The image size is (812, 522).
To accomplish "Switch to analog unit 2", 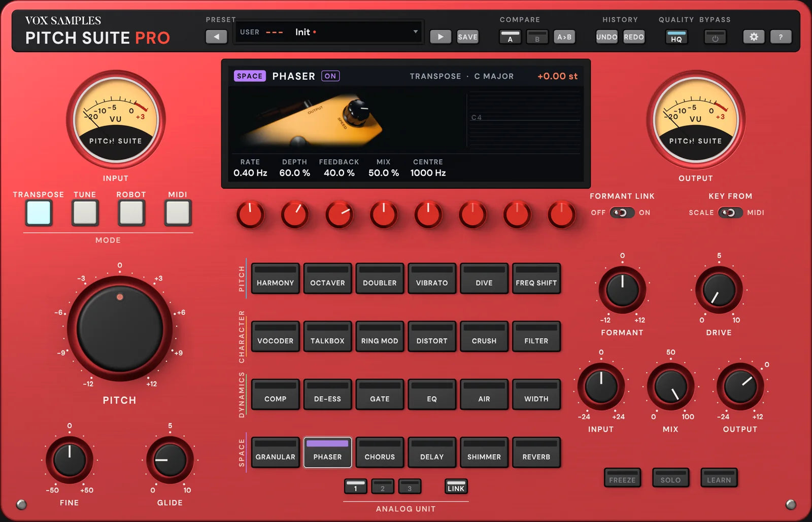I will [383, 486].
